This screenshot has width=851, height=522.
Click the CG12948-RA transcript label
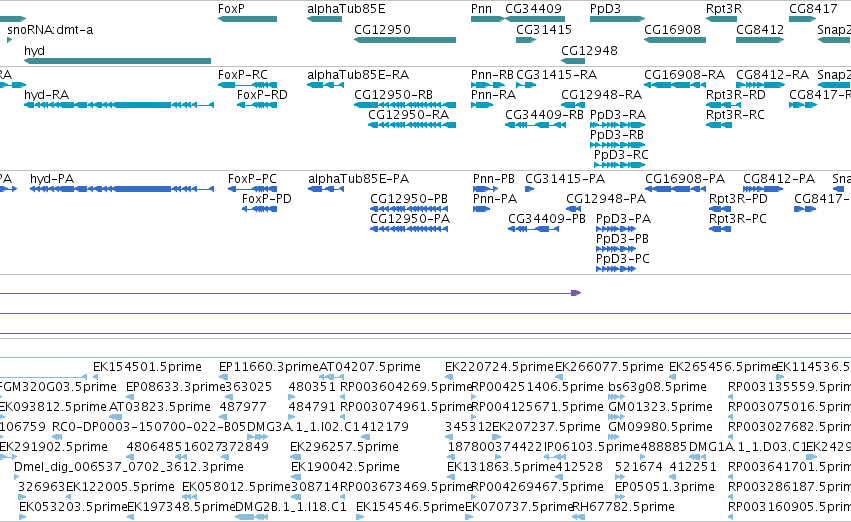point(601,94)
